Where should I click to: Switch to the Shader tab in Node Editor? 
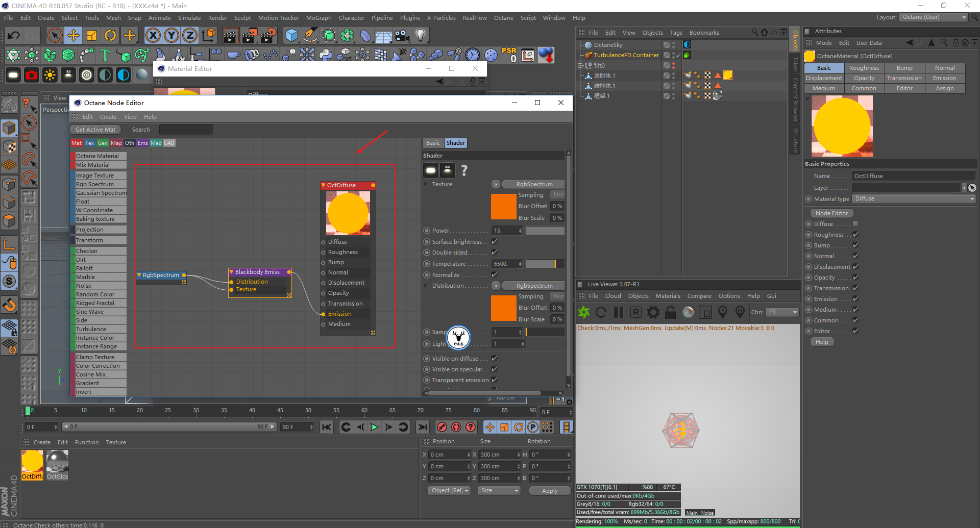point(455,143)
